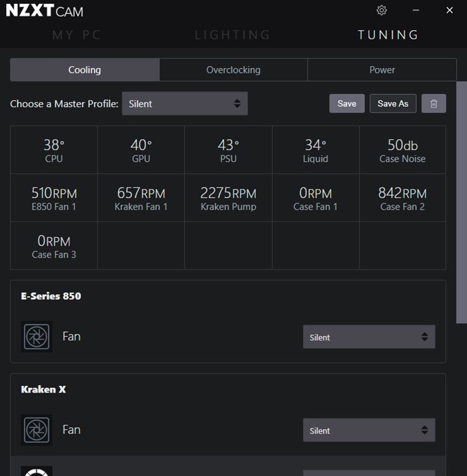Click the vertical scrollbar thumb
Viewport: 467px width, 476px height.
click(462, 202)
